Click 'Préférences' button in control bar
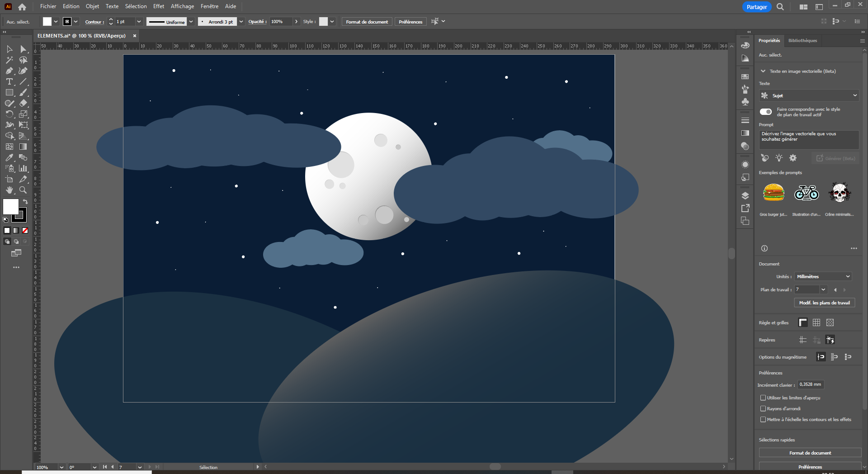868x474 pixels. pos(410,22)
